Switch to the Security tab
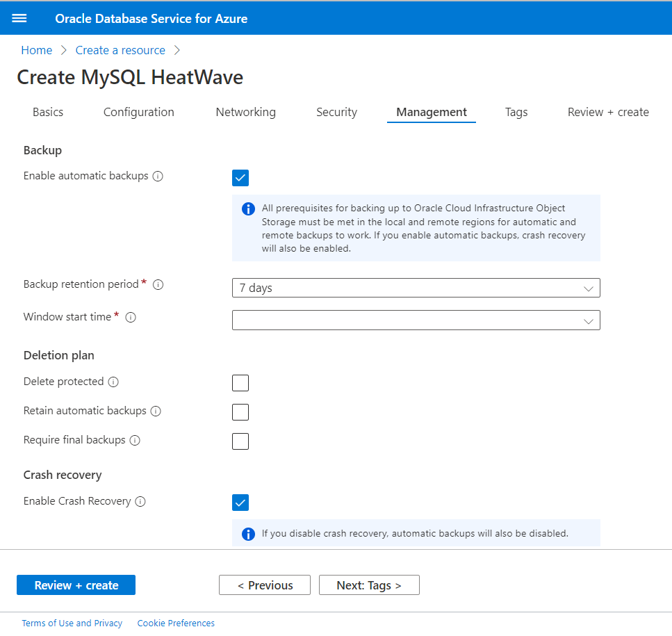Viewport: 672px width, 636px height. 336,113
